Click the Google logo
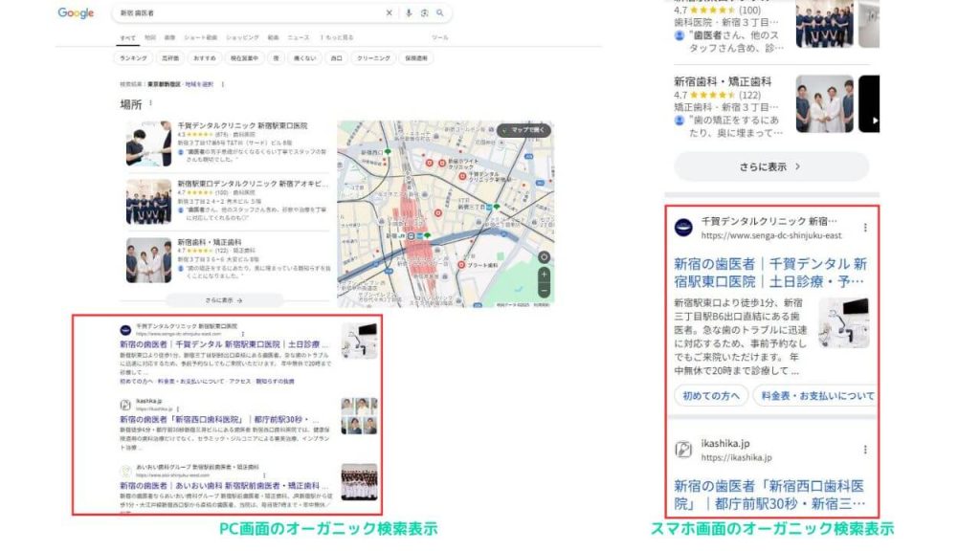980x551 pixels. coord(76,12)
